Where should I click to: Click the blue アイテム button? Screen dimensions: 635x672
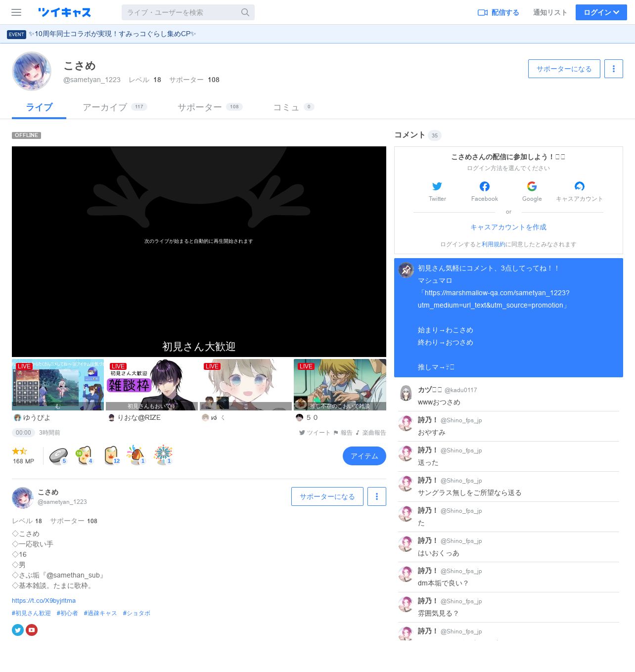(364, 456)
